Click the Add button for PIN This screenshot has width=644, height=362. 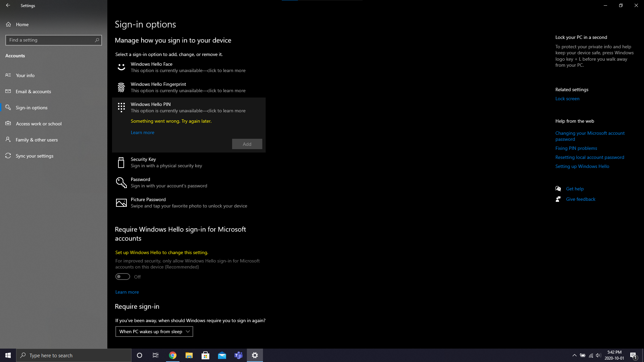tap(247, 144)
